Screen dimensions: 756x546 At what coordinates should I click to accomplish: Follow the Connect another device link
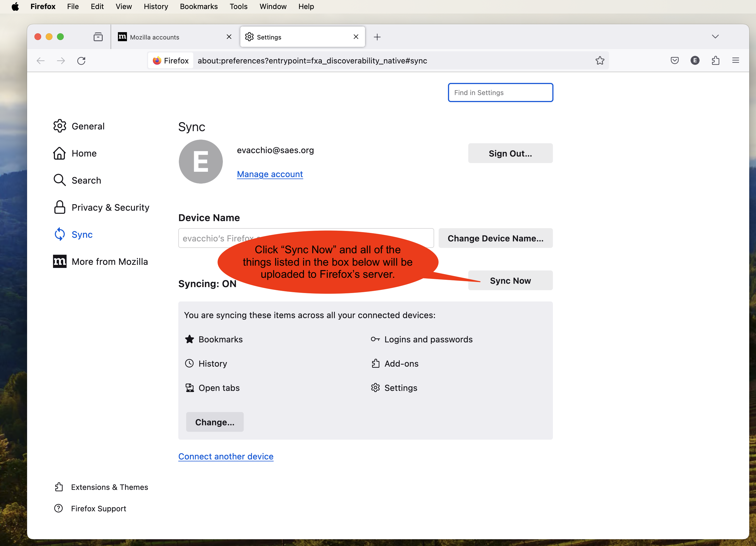(226, 456)
